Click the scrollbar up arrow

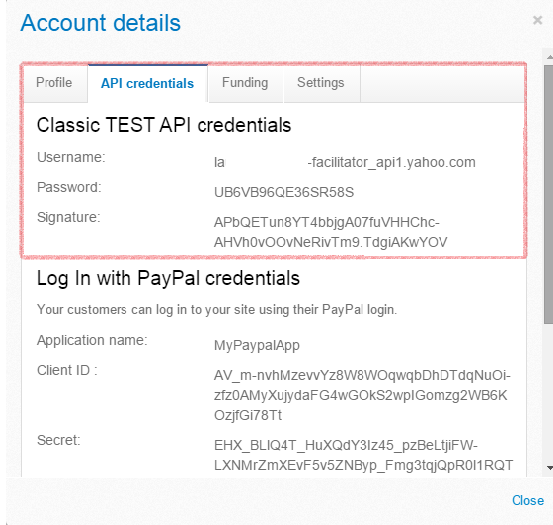(549, 56)
